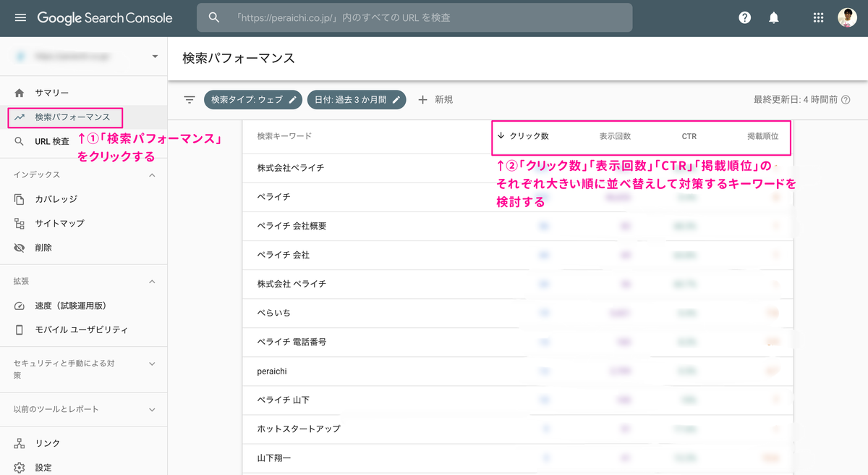Viewport: 868px width, 475px height.
Task: Select keyword row 株式会社 ペライチ with space
Action: click(x=517, y=284)
